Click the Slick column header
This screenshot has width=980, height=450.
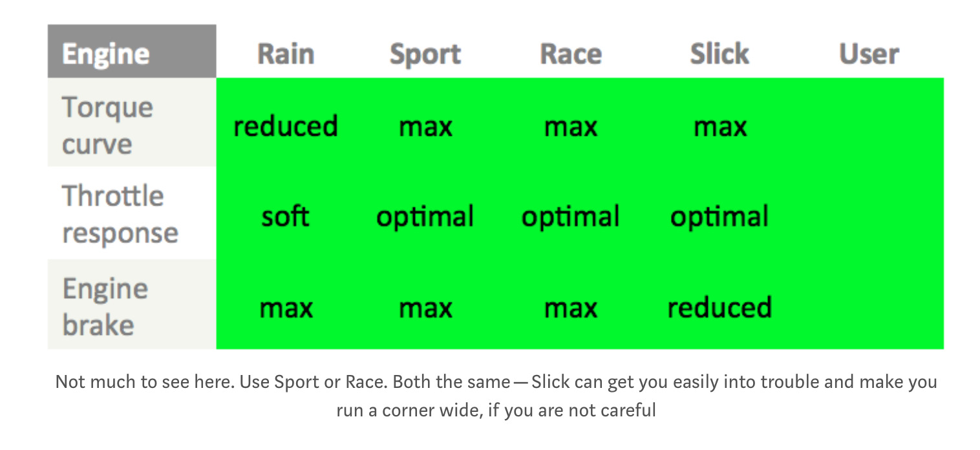[x=719, y=54]
